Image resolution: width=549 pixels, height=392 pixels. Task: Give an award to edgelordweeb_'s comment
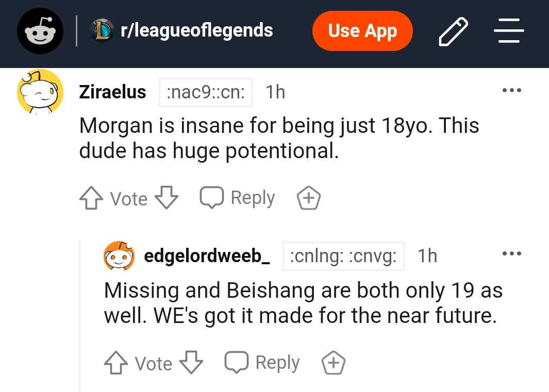click(334, 363)
